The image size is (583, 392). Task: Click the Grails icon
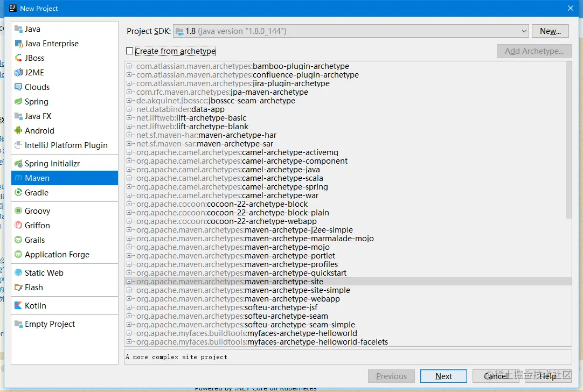pyautogui.click(x=18, y=240)
